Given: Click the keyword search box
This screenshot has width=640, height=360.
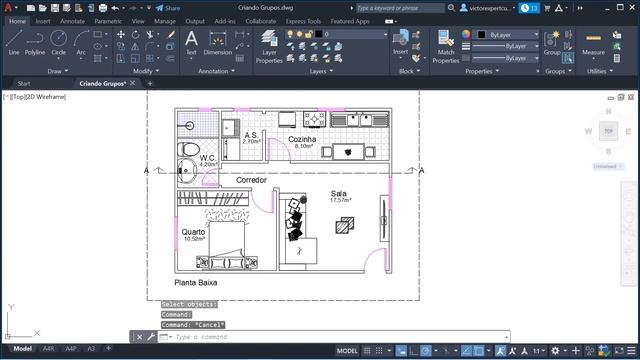Looking at the screenshot, I should coord(400,8).
